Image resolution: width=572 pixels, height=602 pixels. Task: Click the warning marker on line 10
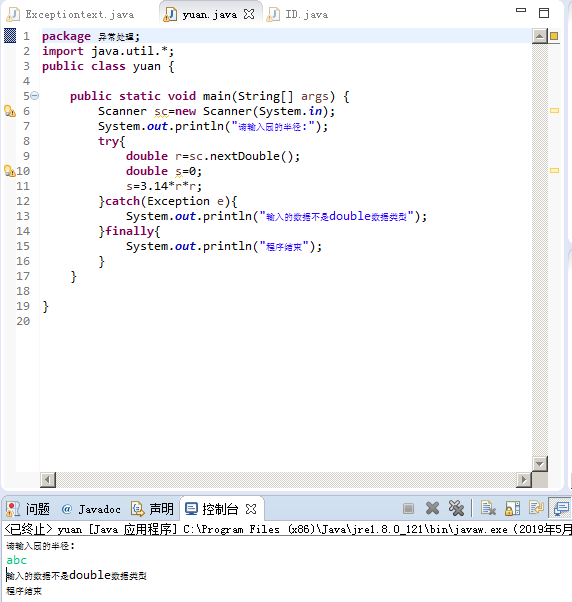pos(9,171)
